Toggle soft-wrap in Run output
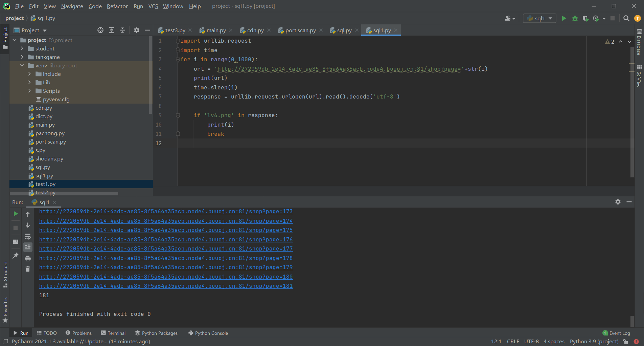 28,236
